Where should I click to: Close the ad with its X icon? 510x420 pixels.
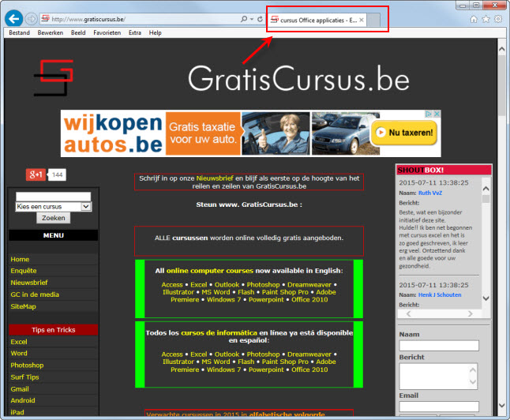[437, 114]
